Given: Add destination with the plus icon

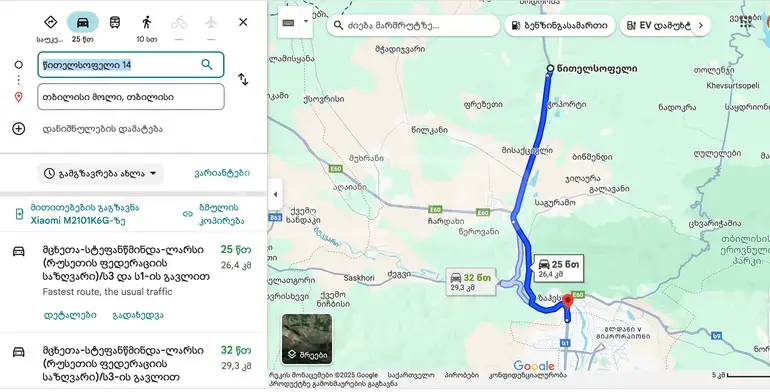Looking at the screenshot, I should pos(19,129).
